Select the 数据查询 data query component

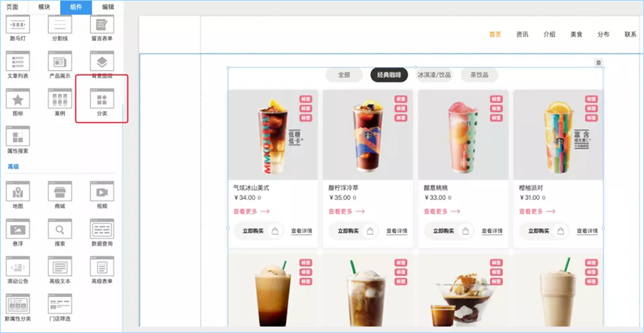click(x=102, y=233)
